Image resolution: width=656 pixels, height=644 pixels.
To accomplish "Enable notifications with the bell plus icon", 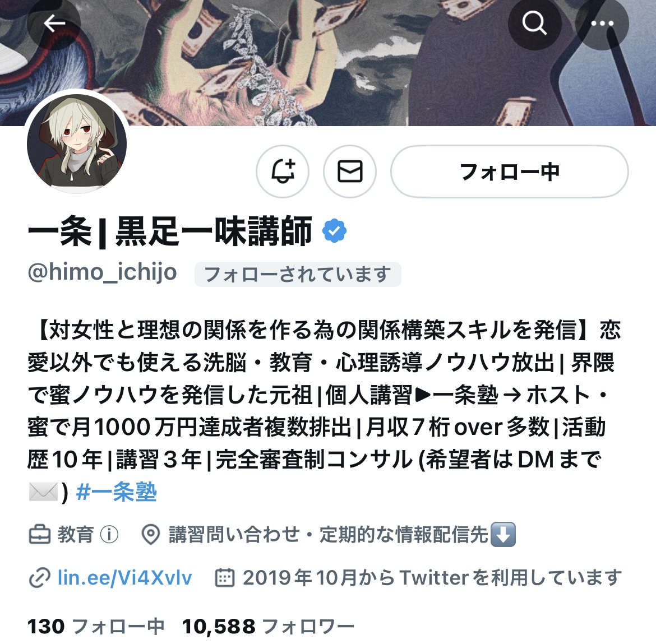I will coord(283,172).
